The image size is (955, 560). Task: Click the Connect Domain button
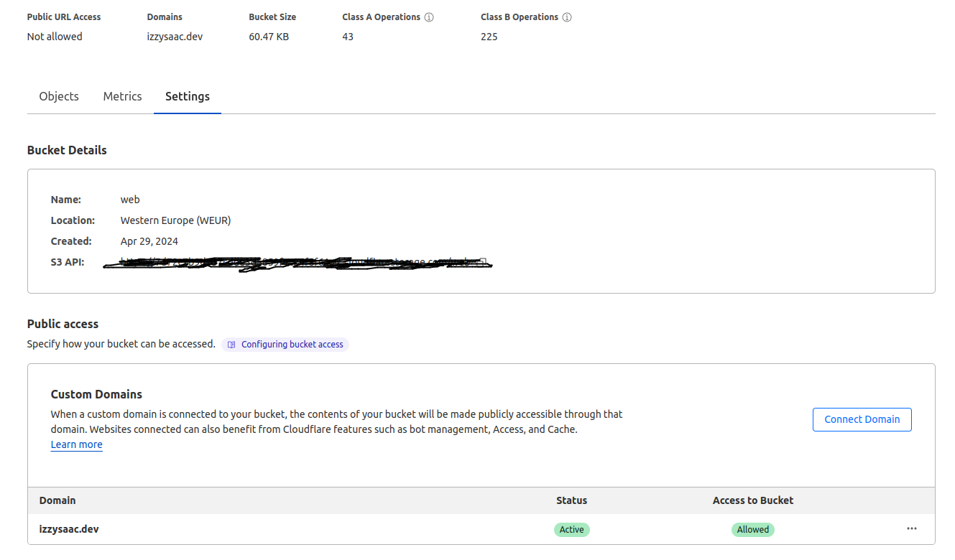[x=862, y=419]
